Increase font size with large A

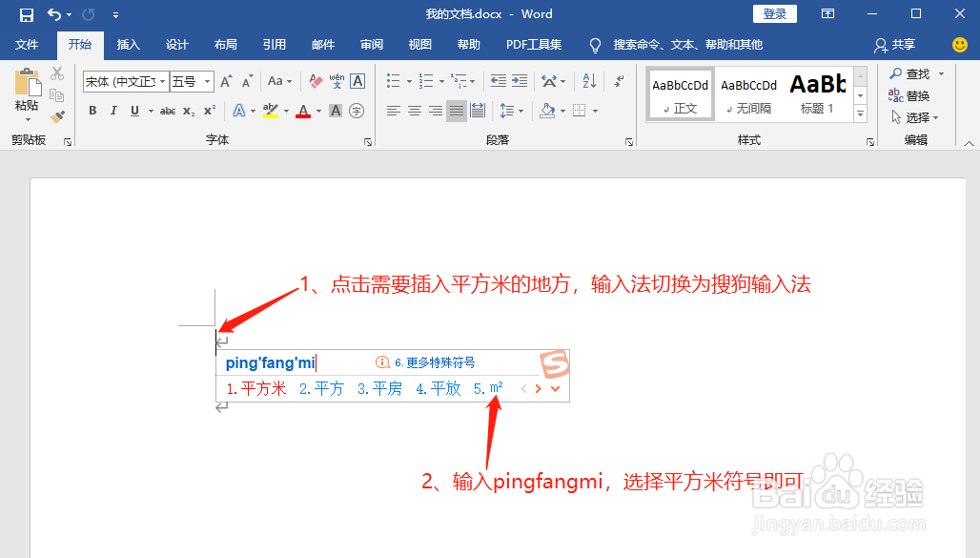[226, 81]
